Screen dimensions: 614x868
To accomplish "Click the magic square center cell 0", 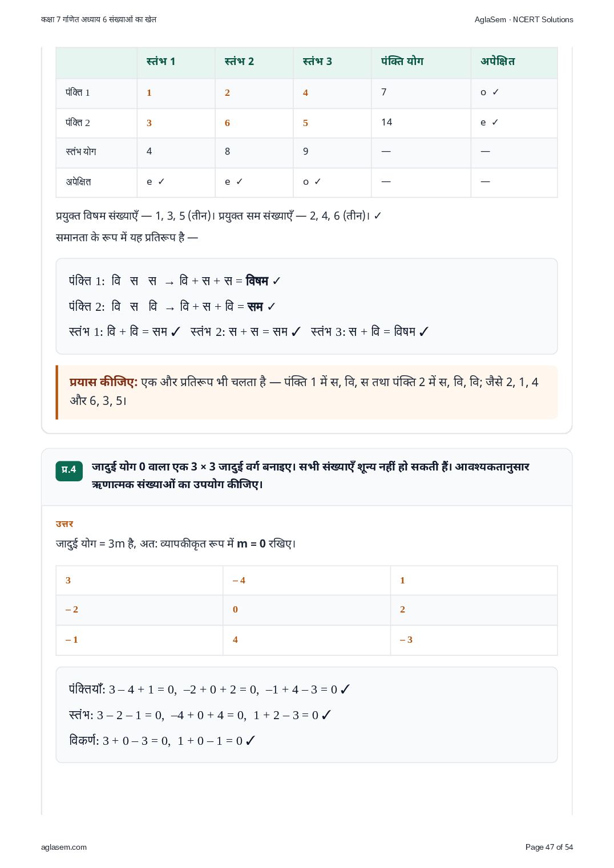I will (307, 610).
